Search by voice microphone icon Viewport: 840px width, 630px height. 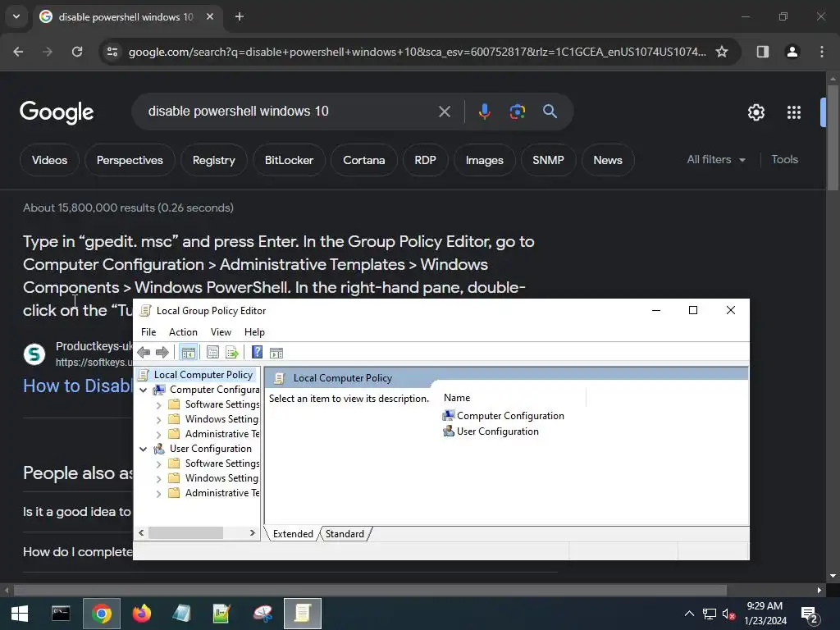click(x=484, y=112)
